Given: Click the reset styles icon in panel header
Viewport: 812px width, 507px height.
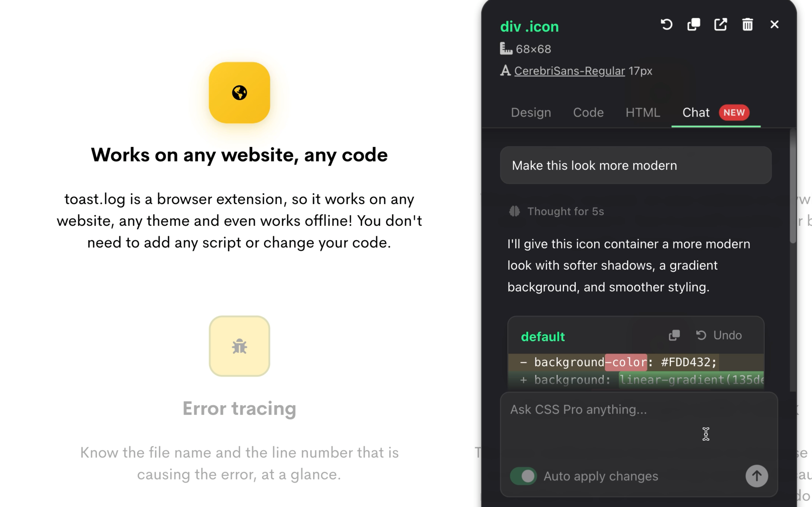Looking at the screenshot, I should point(666,24).
